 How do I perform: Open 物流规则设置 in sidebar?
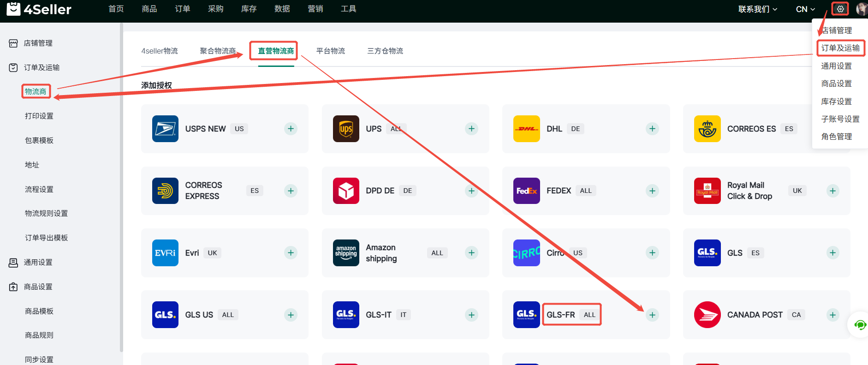pos(46,213)
